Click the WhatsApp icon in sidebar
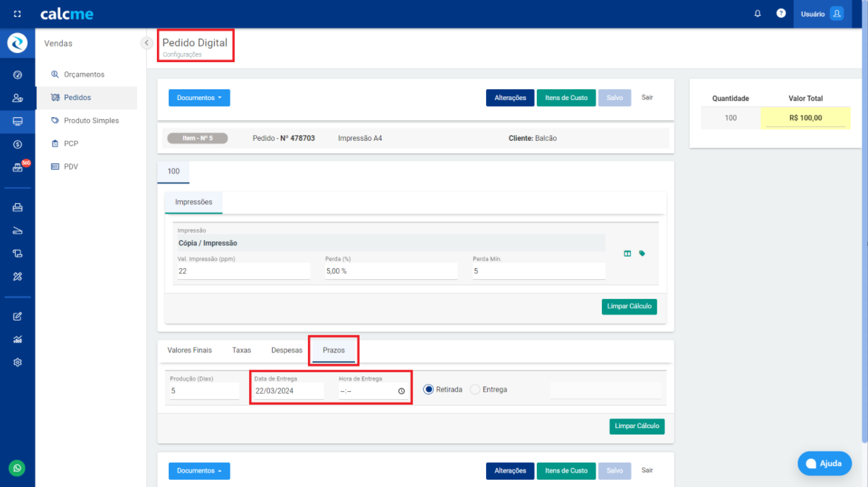The width and height of the screenshot is (868, 487). tap(17, 468)
